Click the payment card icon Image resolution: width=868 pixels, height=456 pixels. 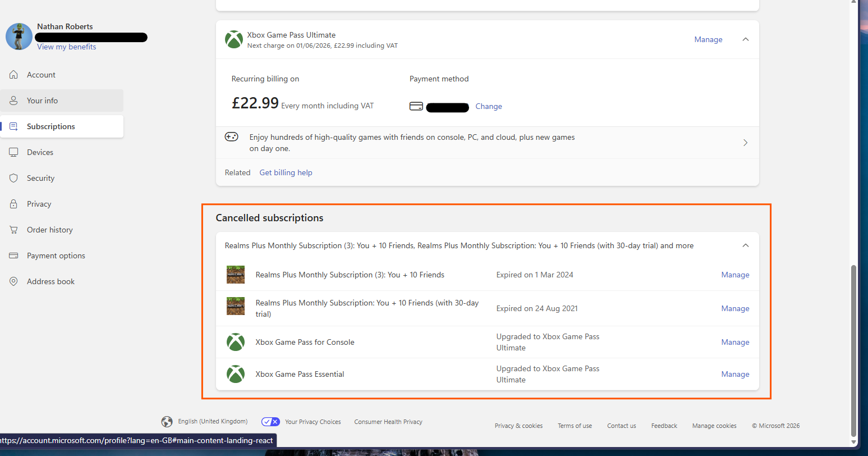tap(416, 106)
